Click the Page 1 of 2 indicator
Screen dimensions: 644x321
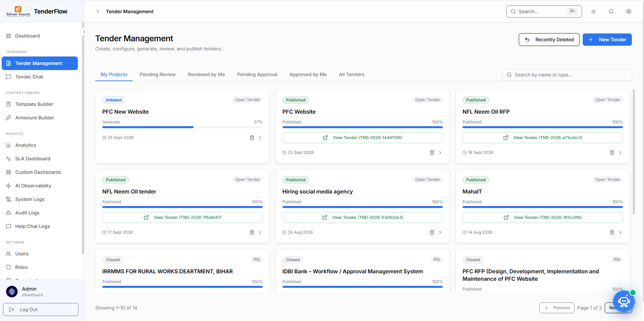pos(589,308)
